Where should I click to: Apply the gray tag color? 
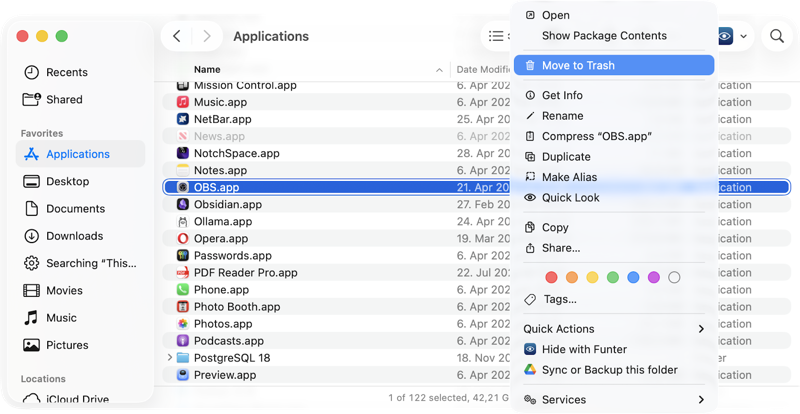point(674,277)
